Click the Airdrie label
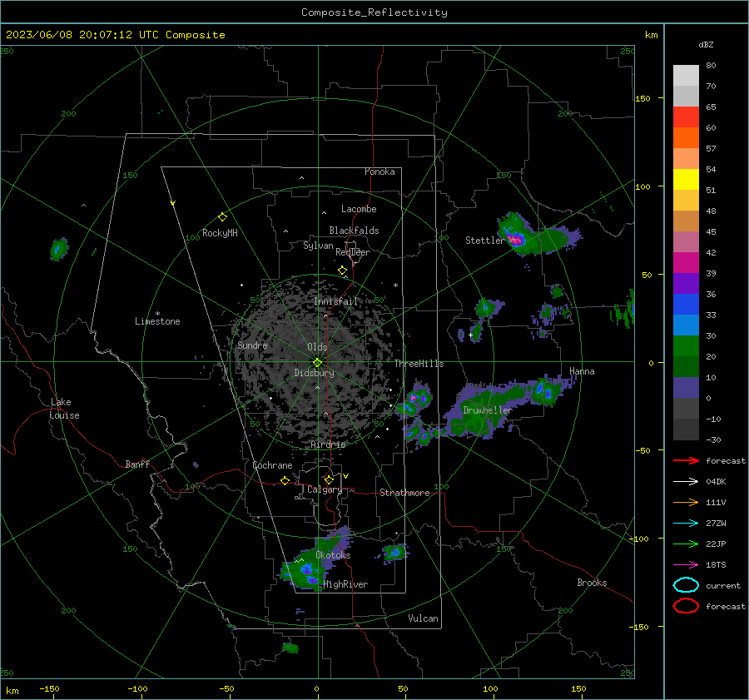 coord(328,444)
